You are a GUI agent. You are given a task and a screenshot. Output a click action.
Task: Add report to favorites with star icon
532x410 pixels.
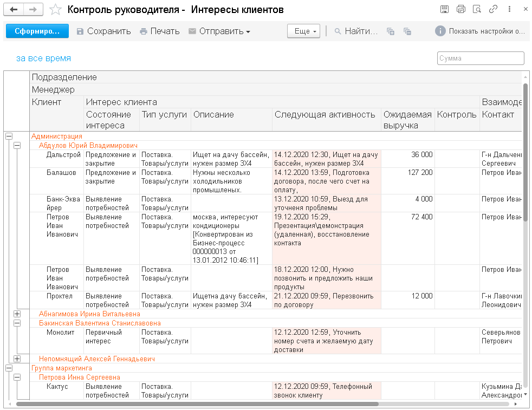click(55, 10)
